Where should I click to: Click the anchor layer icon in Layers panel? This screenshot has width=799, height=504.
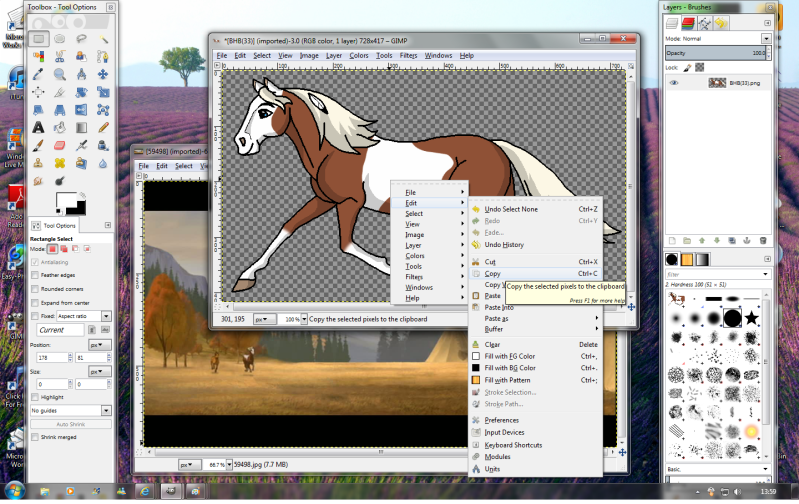[747, 241]
